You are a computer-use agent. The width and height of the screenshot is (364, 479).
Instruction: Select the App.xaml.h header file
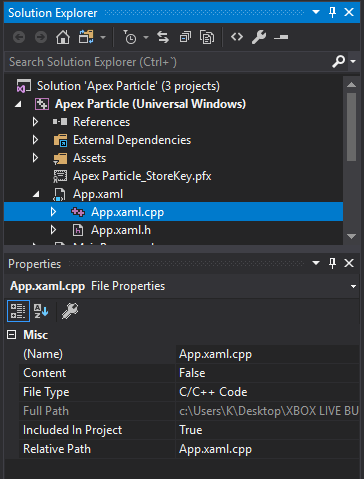click(x=121, y=230)
